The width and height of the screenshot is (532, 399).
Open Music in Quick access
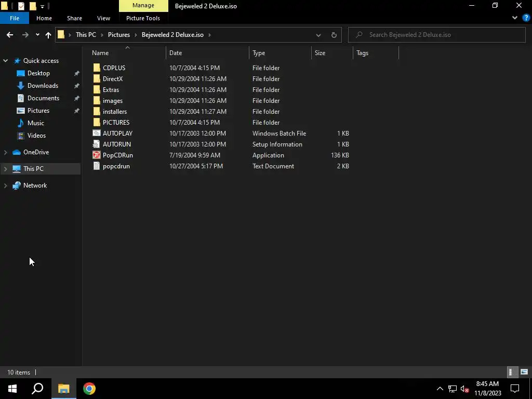(36, 123)
